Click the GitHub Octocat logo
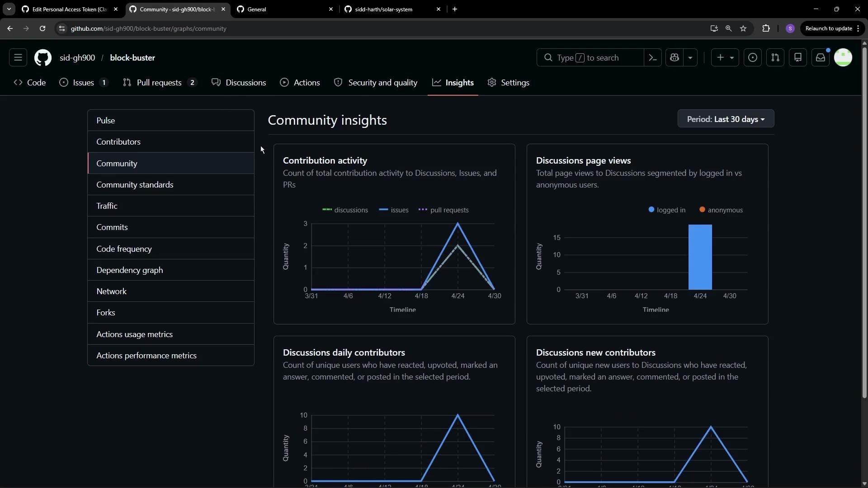The width and height of the screenshot is (868, 488). pos(43,58)
